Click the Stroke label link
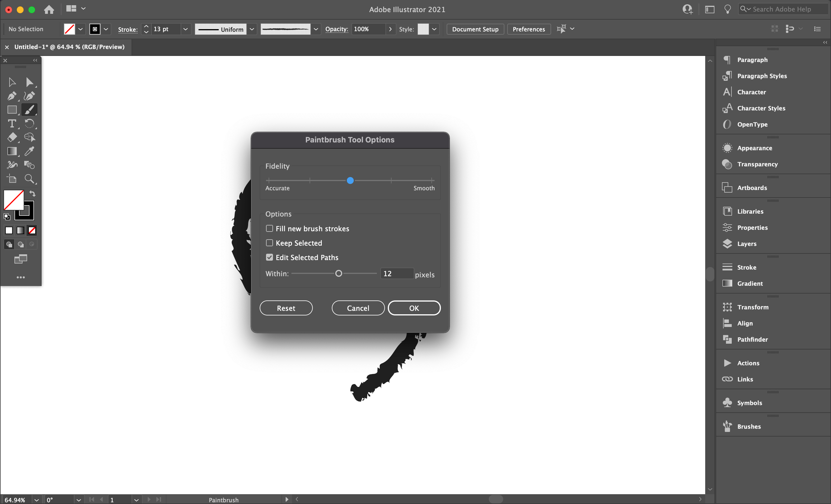The width and height of the screenshot is (831, 504). 128,29
